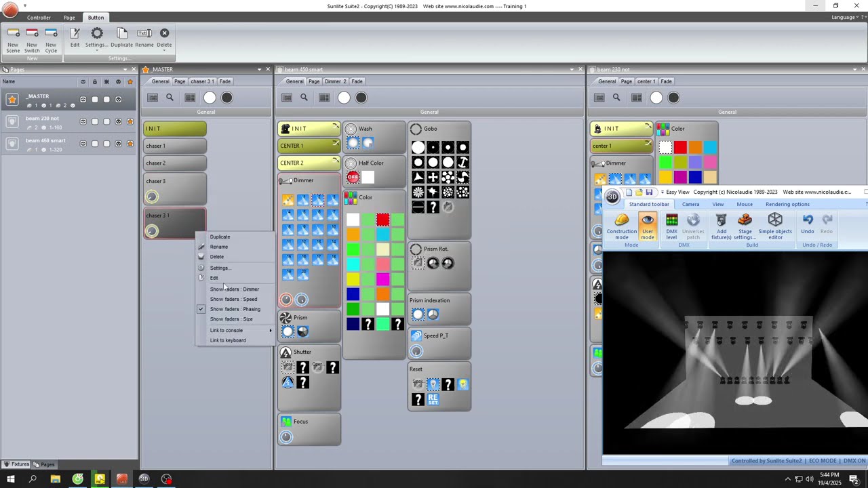Open the _MASTER panel dropdown arrow
Viewport: 868px width, 488px height.
click(259, 69)
